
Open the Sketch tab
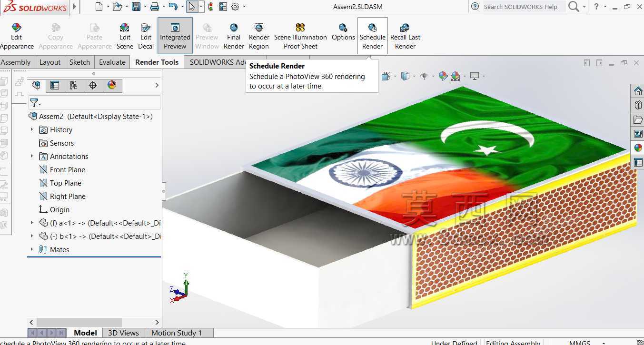coord(79,62)
